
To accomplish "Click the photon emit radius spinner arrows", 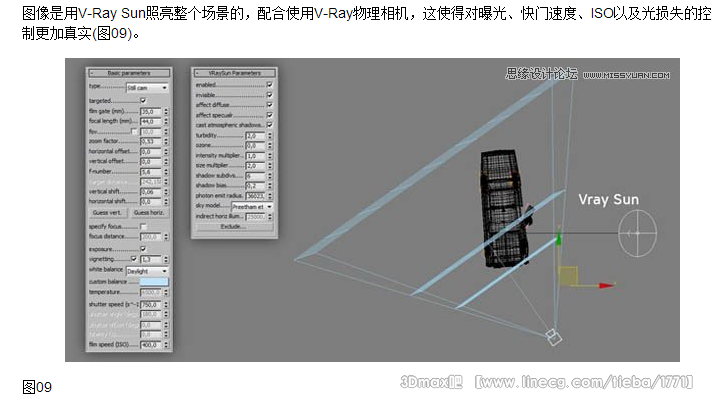I will click(x=270, y=196).
